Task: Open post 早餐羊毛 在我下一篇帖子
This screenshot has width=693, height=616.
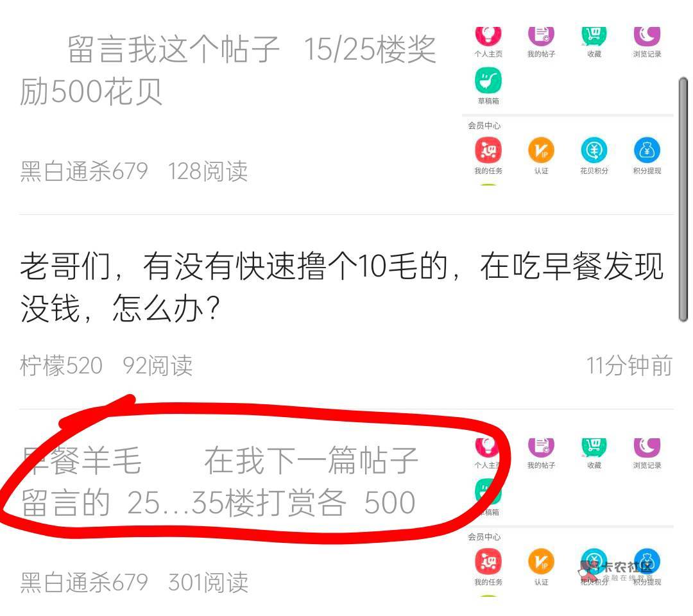Action: tap(219, 482)
